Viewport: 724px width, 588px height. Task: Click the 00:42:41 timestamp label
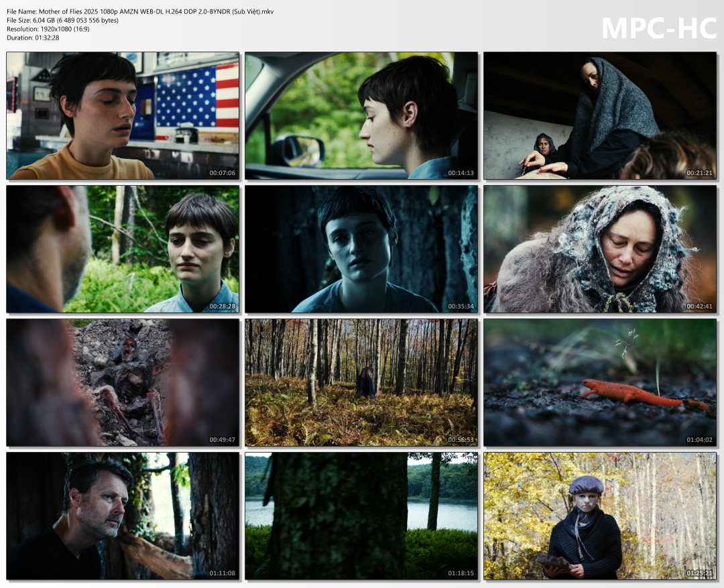pos(699,306)
